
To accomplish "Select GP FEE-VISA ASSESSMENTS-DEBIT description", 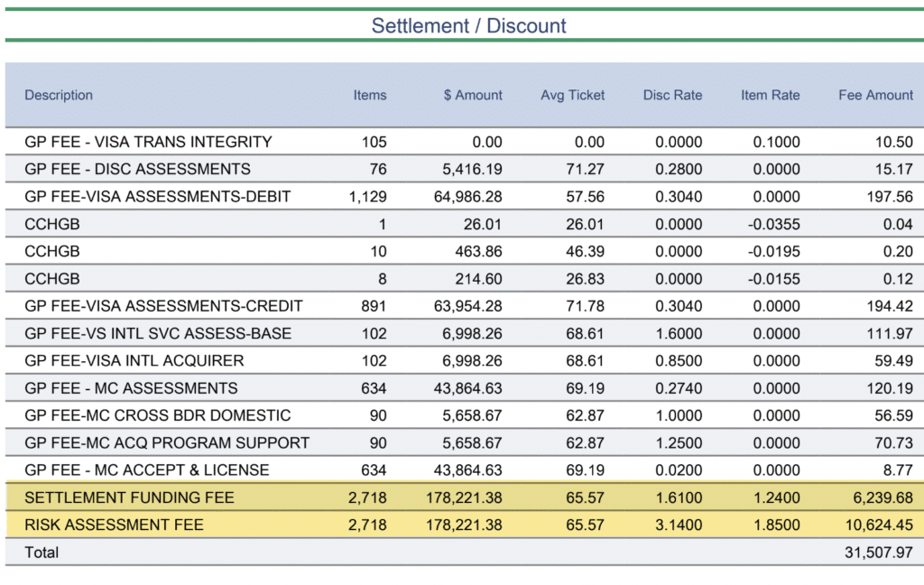I will [x=157, y=197].
